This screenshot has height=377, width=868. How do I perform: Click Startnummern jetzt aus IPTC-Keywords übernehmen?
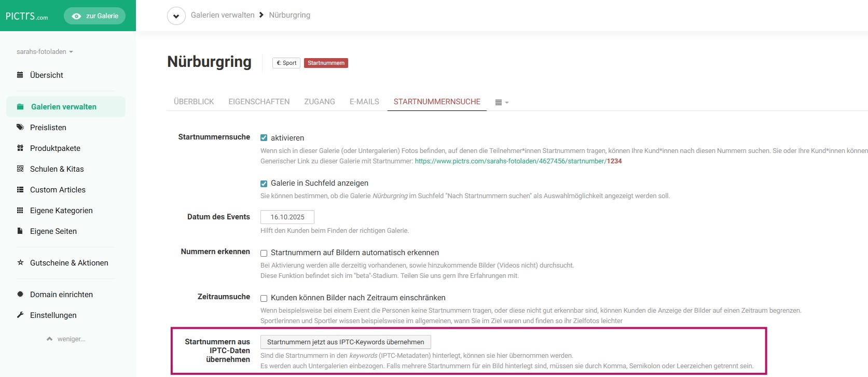(346, 342)
